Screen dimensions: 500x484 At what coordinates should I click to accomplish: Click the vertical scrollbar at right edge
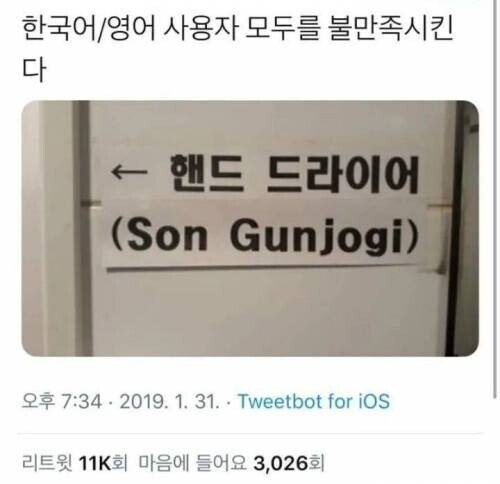coord(495,200)
